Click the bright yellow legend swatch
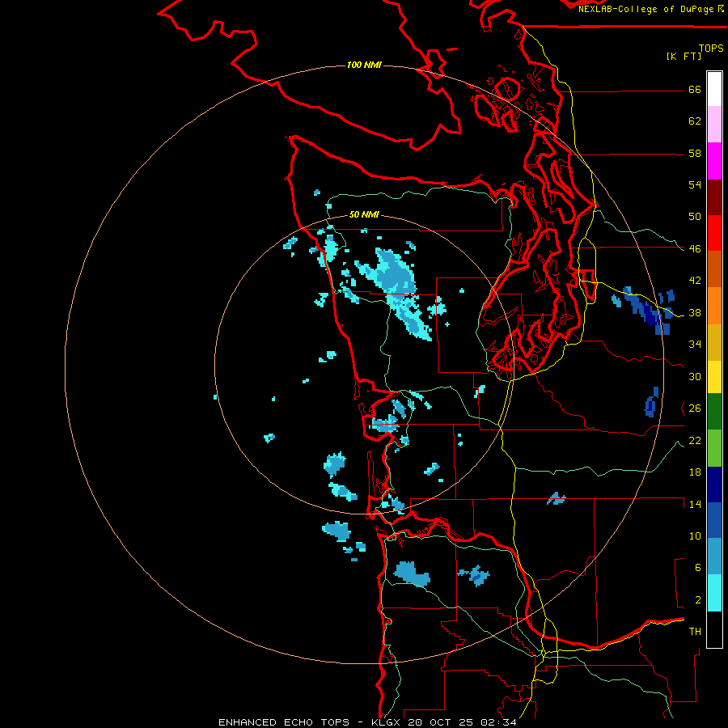The image size is (728, 728). (x=714, y=377)
